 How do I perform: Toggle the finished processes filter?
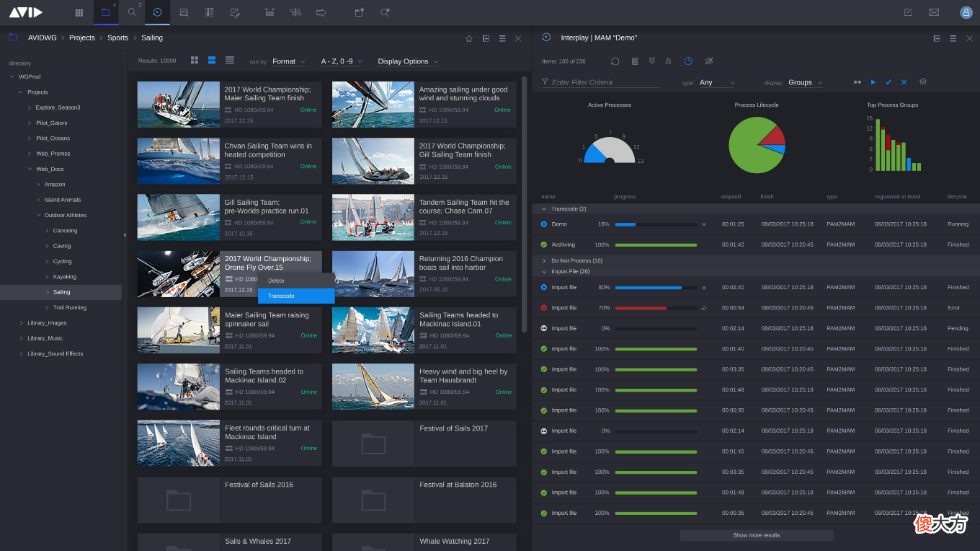(x=888, y=82)
